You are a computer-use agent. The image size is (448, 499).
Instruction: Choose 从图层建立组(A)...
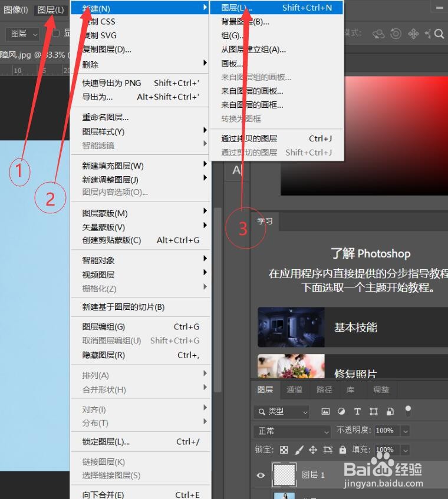[x=276, y=49]
